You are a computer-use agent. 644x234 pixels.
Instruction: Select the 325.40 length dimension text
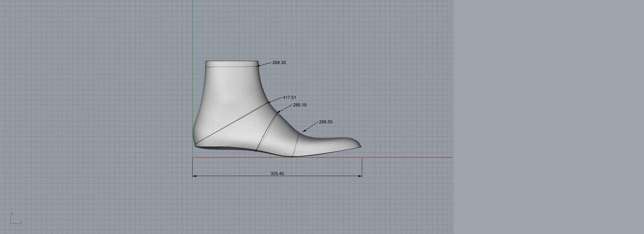(x=277, y=173)
